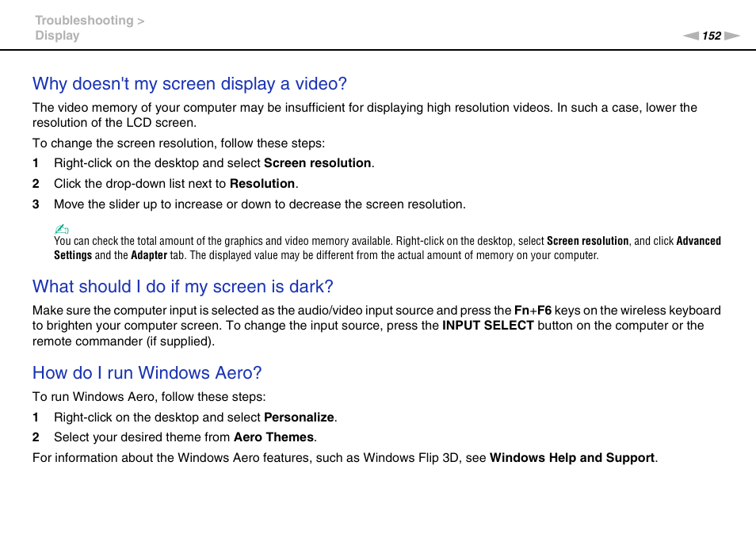Go to the next page arrow

732,36
